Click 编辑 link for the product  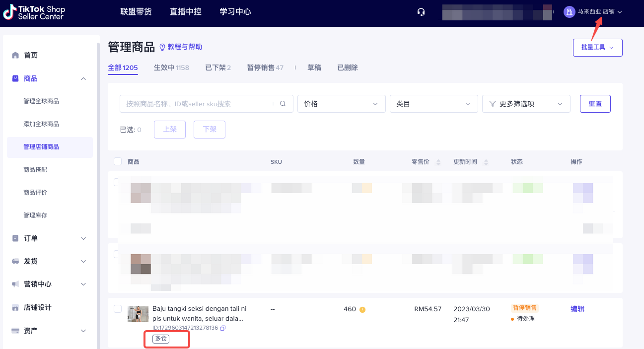click(577, 309)
